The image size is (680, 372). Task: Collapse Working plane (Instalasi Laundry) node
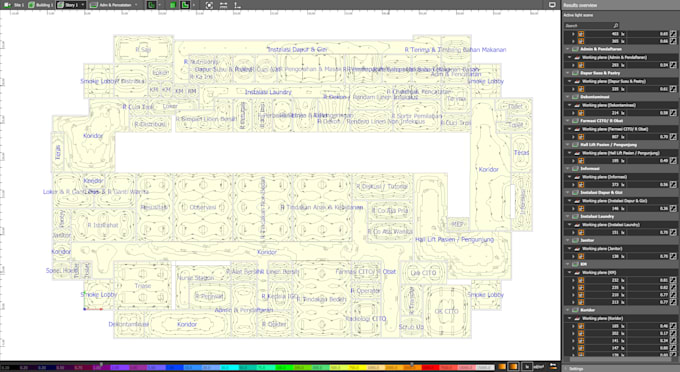click(x=570, y=225)
